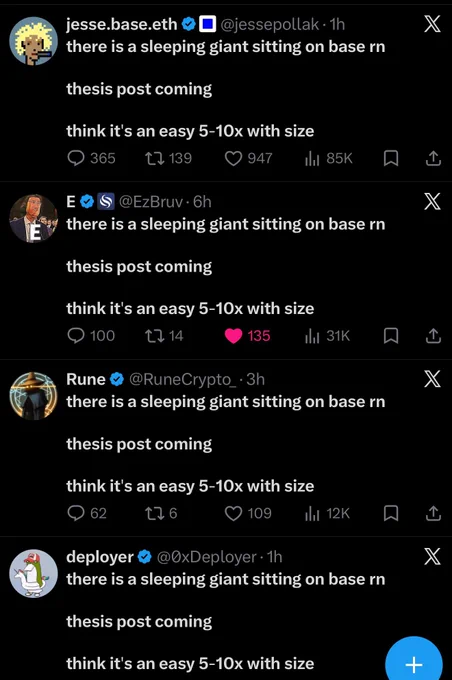
Task: View analytics showing 12K views on Rune's tweet
Action: (x=328, y=513)
